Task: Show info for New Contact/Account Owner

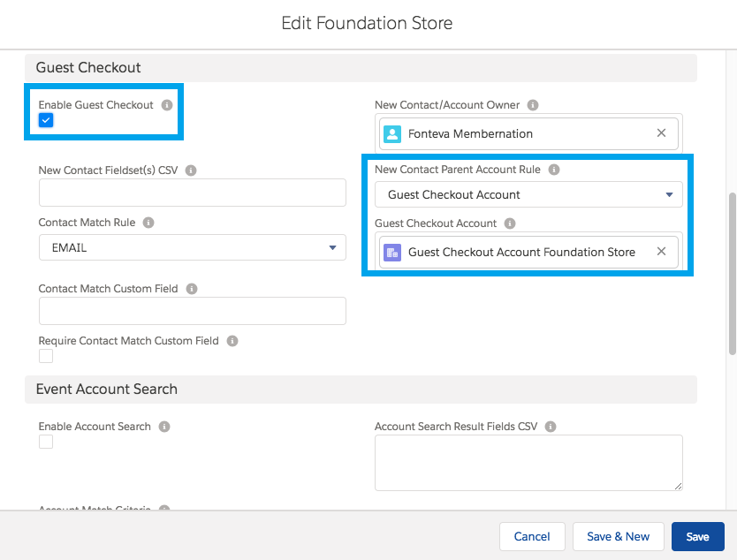Action: [x=533, y=105]
